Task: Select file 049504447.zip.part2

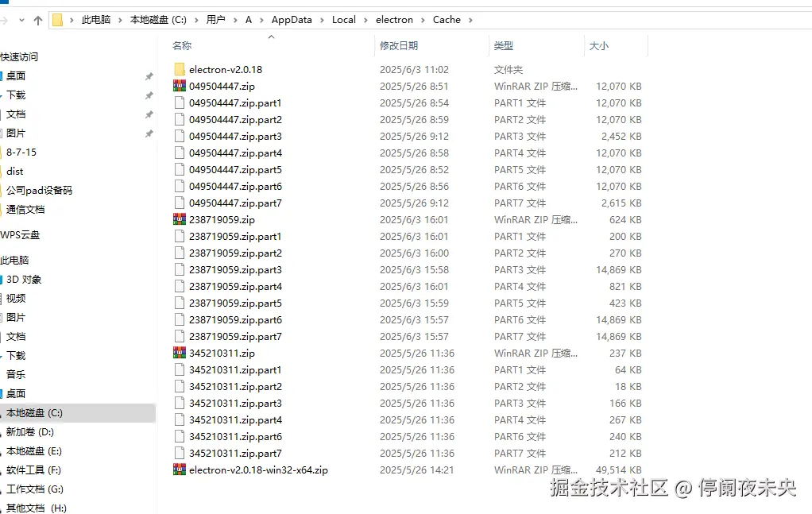Action: (235, 120)
